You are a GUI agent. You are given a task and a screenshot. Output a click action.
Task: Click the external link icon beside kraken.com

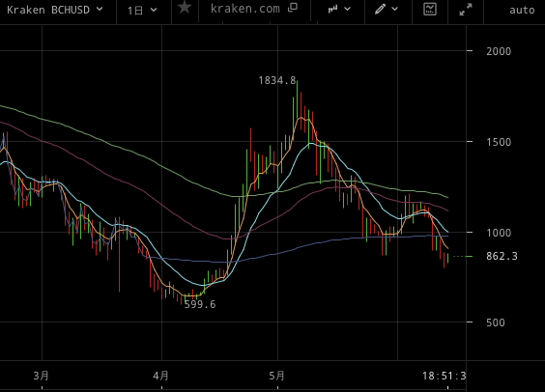pyautogui.click(x=293, y=8)
